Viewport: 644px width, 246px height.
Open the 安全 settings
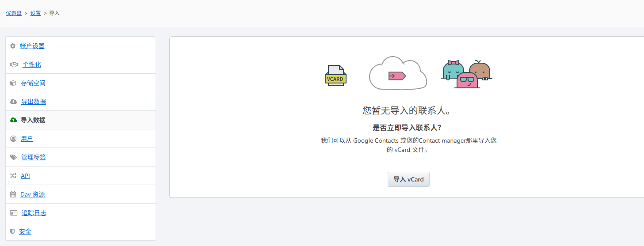pos(25,231)
